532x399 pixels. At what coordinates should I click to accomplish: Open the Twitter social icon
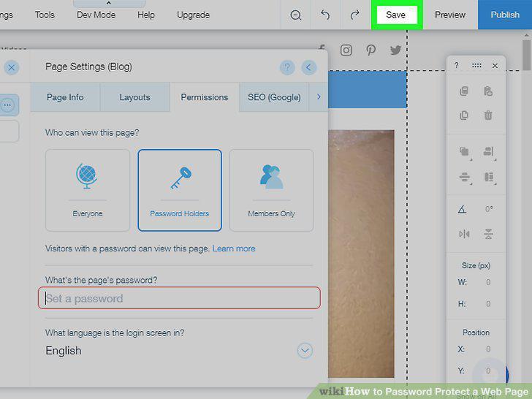coord(395,50)
